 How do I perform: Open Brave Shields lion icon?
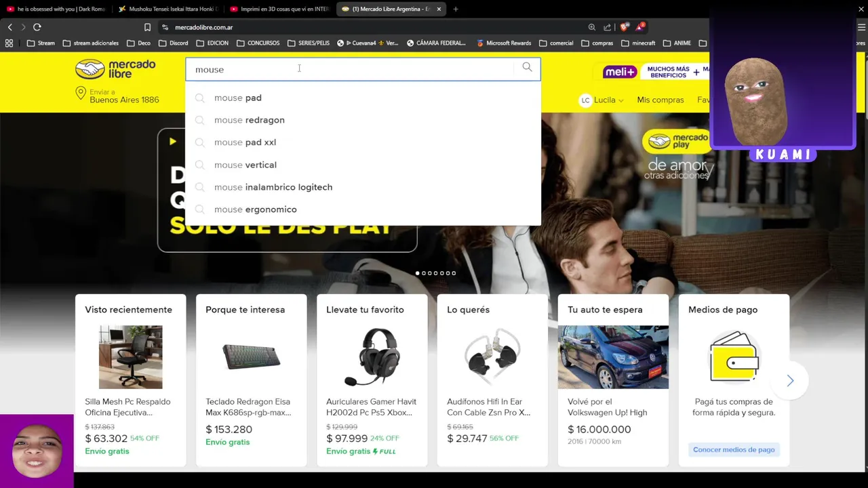click(625, 27)
